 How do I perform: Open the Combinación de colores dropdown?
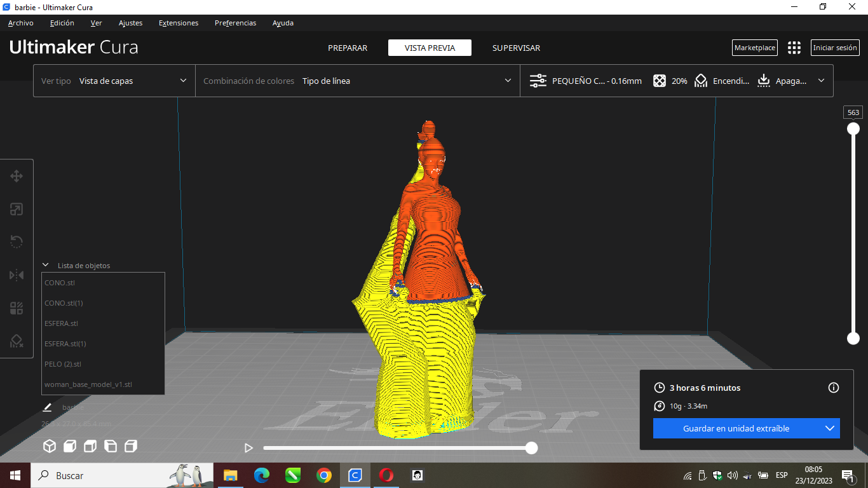point(358,81)
